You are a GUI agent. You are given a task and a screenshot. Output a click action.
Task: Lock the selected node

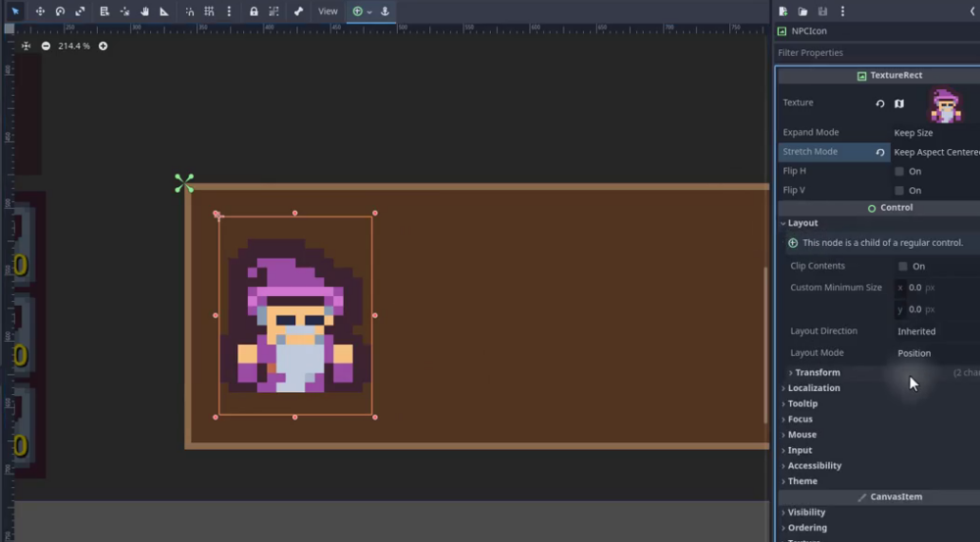[x=253, y=11]
